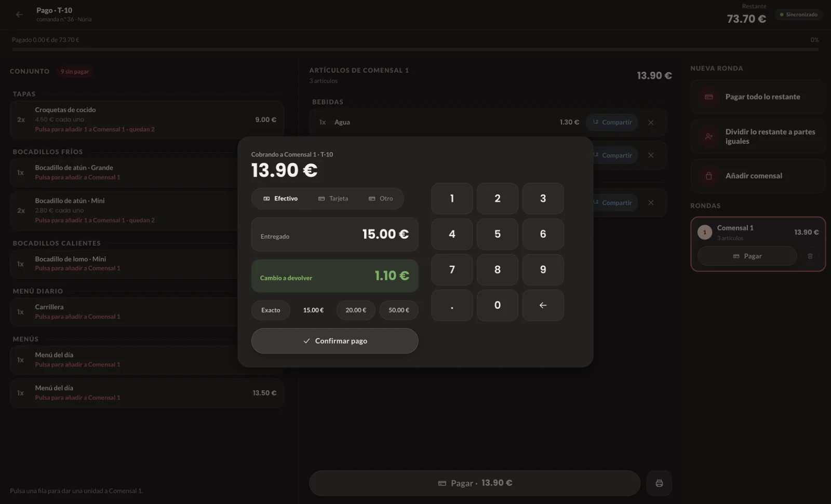Tap keypad digit 6
Viewport: 831px width, 504px height.
click(x=543, y=234)
